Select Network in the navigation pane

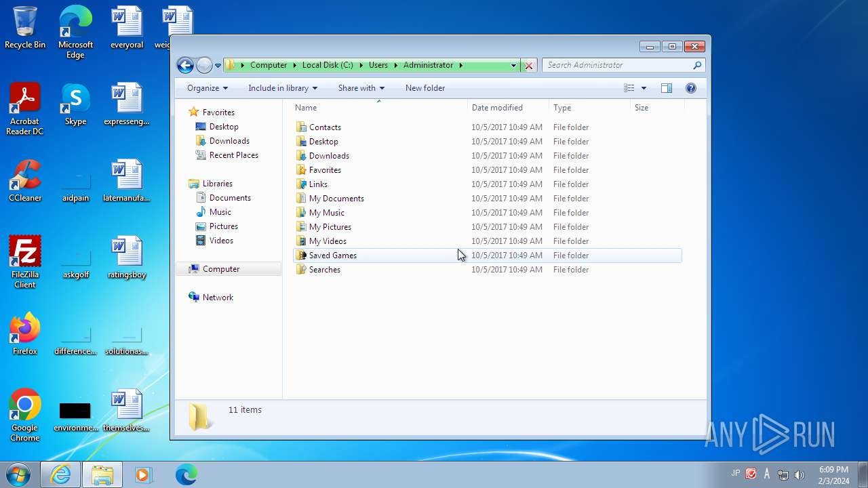pyautogui.click(x=218, y=298)
